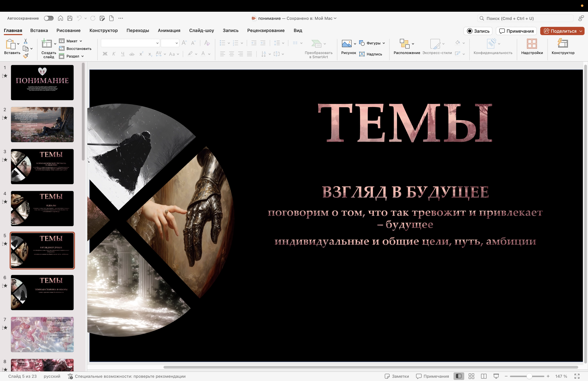Insert a picture with the Рисунок icon
The width and height of the screenshot is (588, 381).
tap(347, 44)
